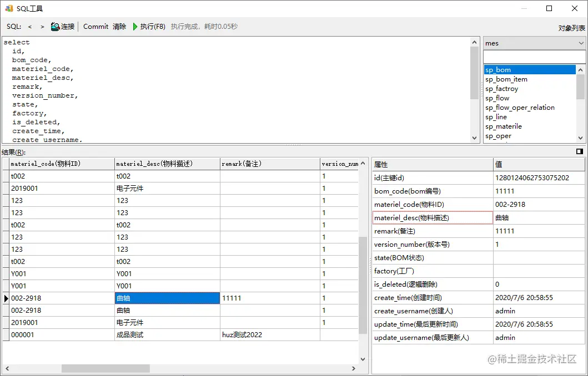Click scroll-right arrow of results horizontal scrollbar
This screenshot has height=376, width=588.
[353, 368]
